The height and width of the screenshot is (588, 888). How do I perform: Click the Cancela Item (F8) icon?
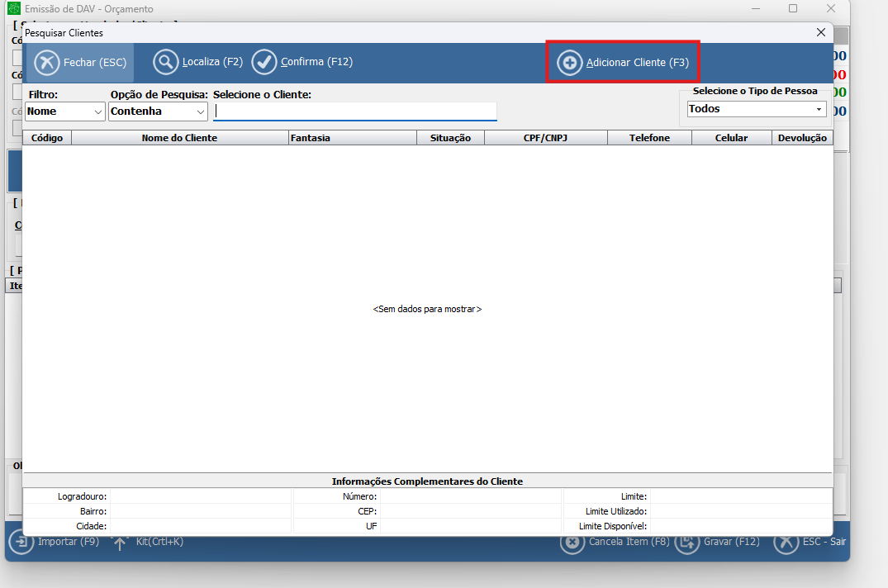coord(572,543)
